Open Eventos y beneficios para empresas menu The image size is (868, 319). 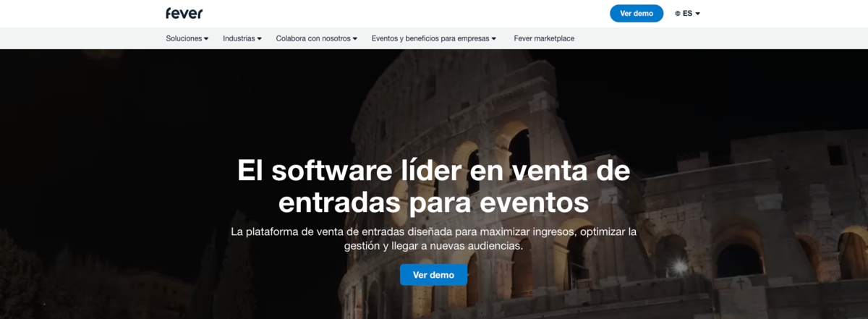430,38
